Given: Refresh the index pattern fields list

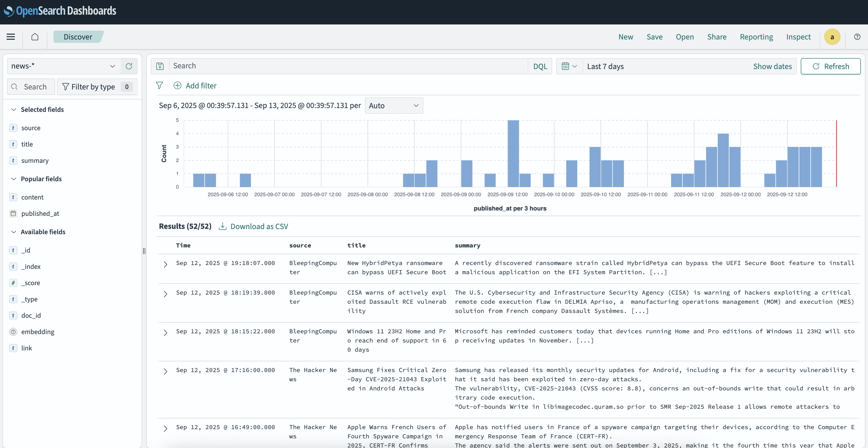Looking at the screenshot, I should pyautogui.click(x=129, y=66).
